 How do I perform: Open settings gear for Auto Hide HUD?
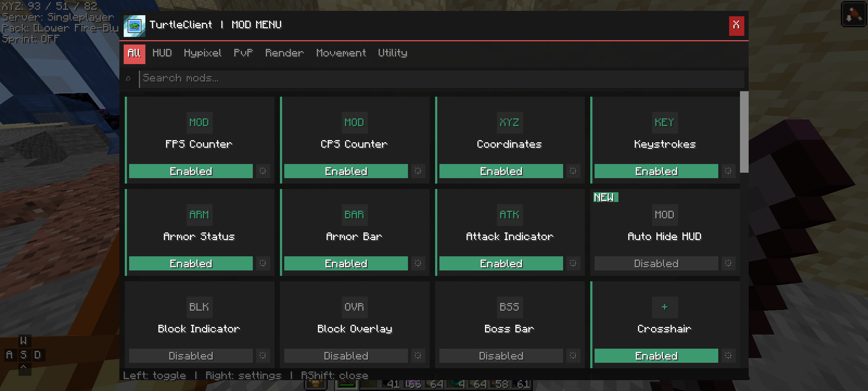coord(728,263)
